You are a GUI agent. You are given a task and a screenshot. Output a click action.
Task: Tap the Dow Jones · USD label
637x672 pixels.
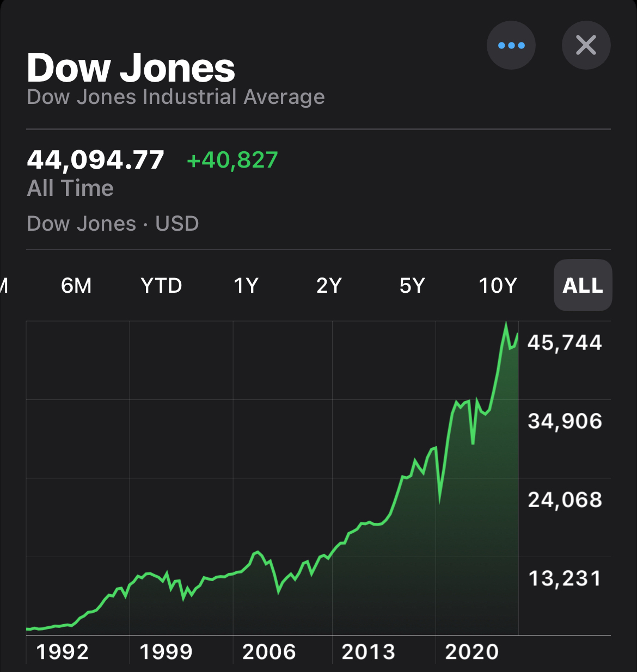113,224
